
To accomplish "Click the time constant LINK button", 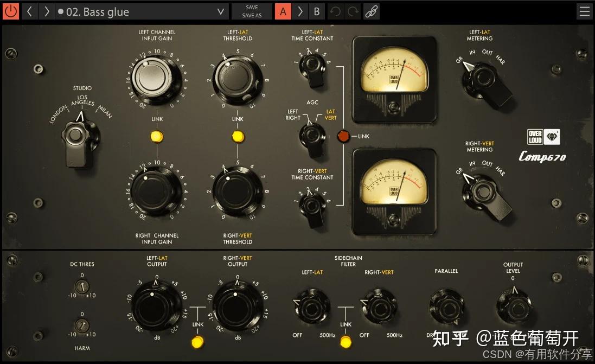I will [x=343, y=136].
